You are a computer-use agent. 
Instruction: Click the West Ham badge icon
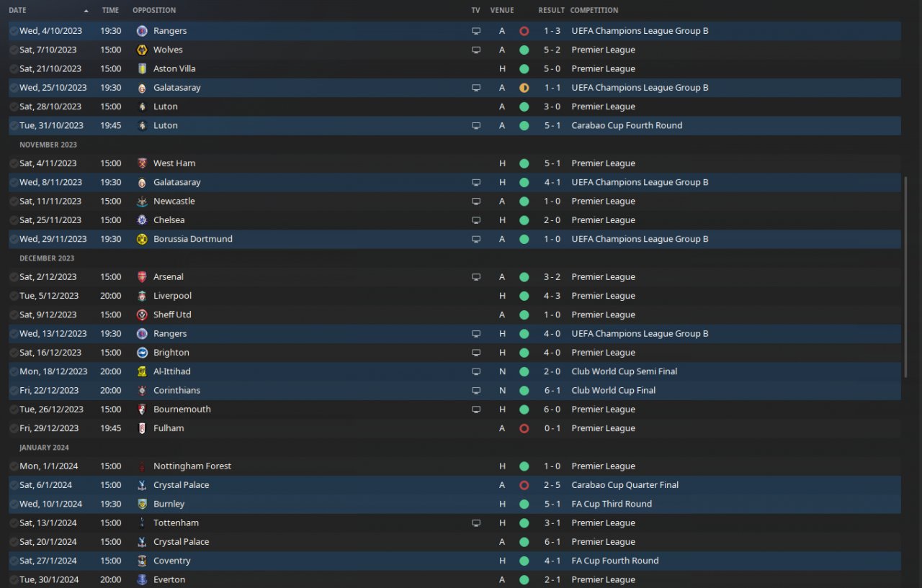142,163
